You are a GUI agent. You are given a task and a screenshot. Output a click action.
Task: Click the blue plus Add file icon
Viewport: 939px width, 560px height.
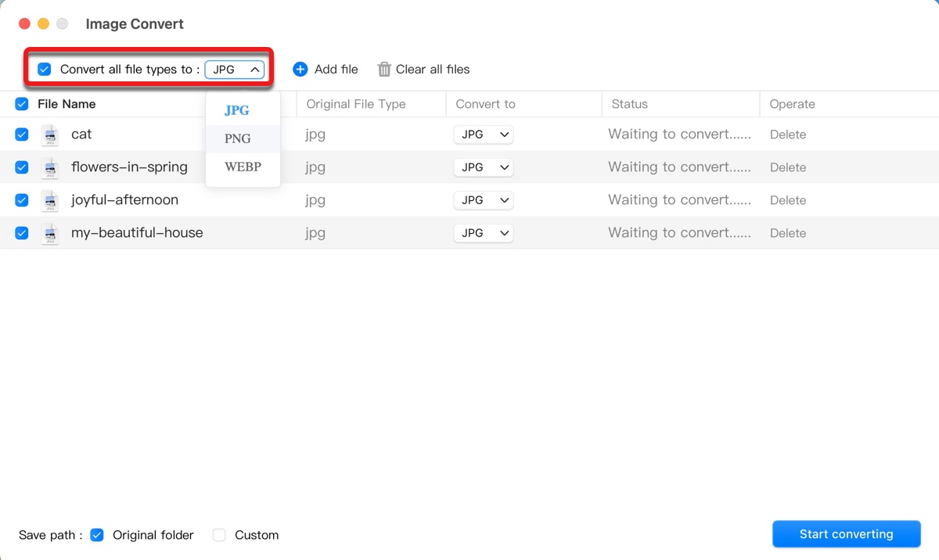coord(300,70)
